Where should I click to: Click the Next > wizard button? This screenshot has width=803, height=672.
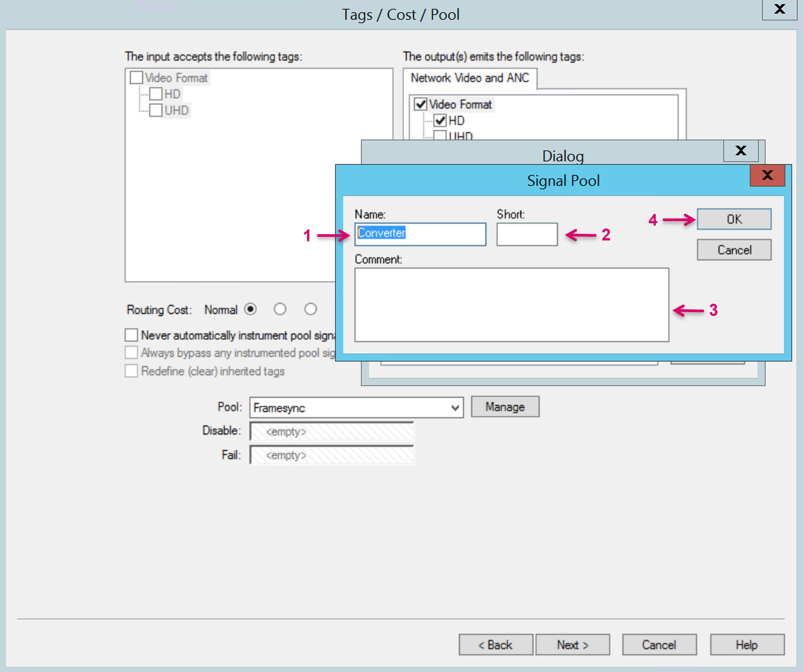point(572,645)
